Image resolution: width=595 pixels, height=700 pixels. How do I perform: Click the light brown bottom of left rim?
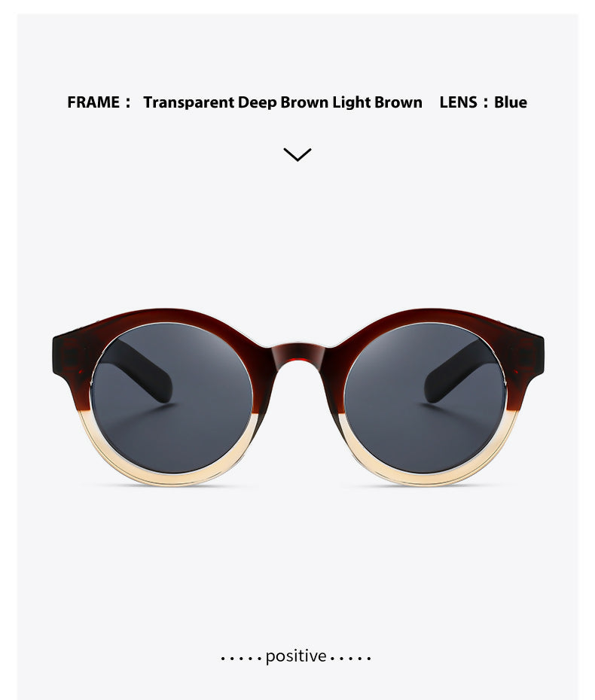click(172, 476)
